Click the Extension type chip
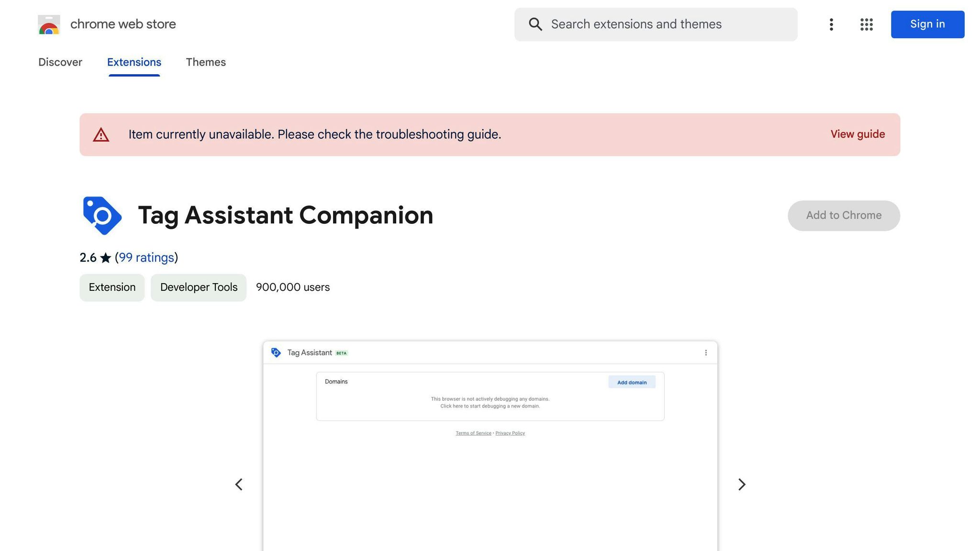 click(x=112, y=287)
